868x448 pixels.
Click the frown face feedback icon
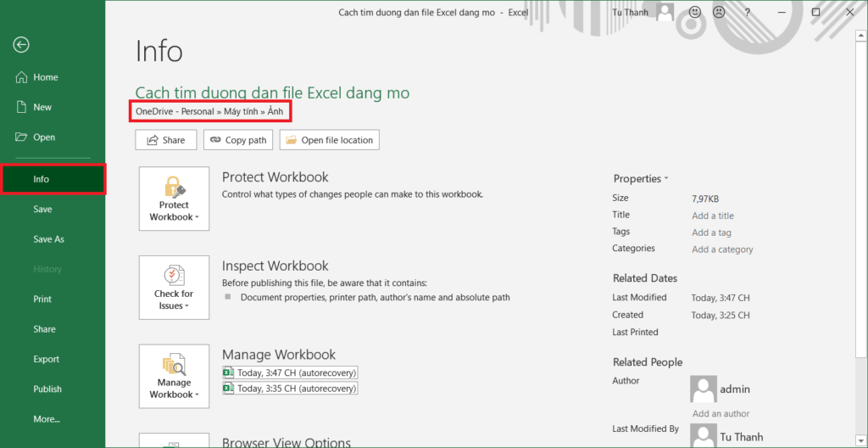click(719, 12)
